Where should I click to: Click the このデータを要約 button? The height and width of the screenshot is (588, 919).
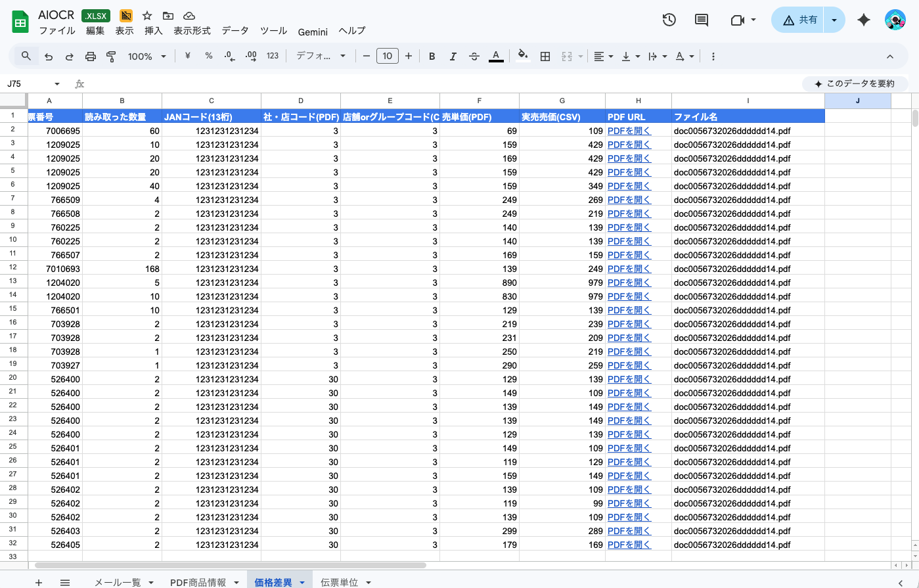[855, 84]
